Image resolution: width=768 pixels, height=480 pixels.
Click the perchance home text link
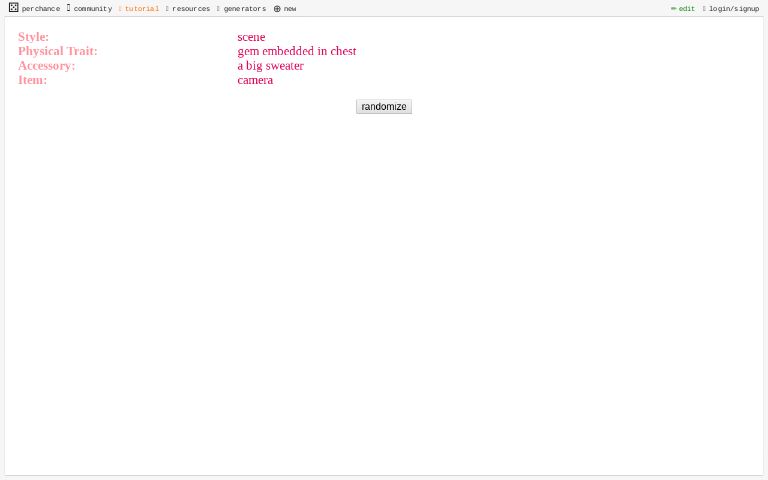coord(41,9)
